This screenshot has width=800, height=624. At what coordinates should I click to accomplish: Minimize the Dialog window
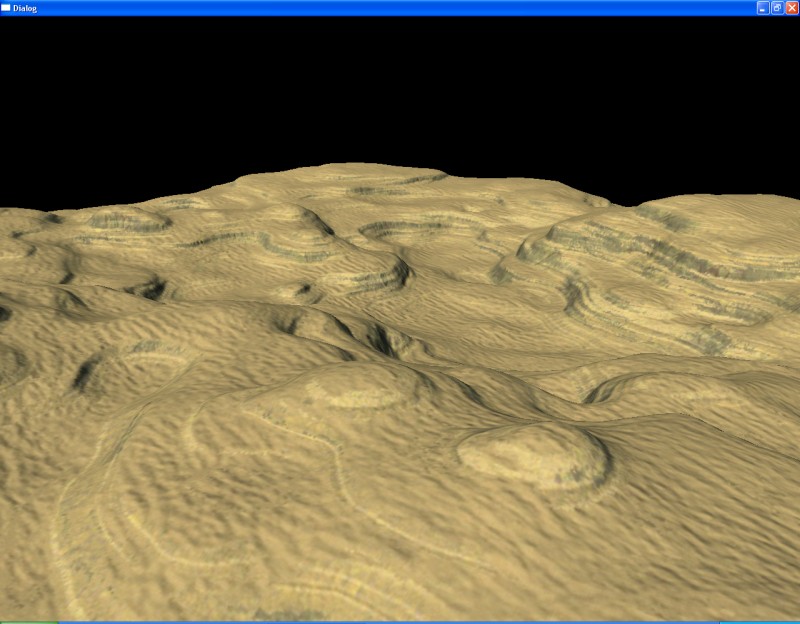pos(763,7)
